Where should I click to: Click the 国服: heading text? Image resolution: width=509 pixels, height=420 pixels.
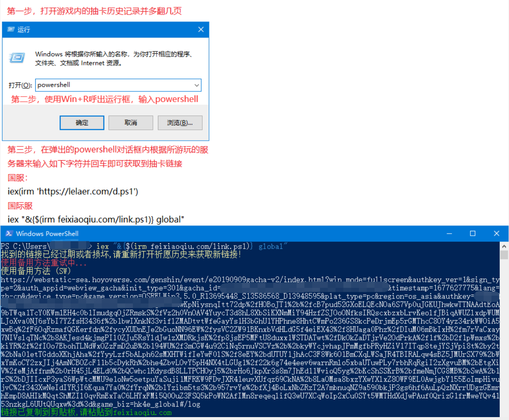[17, 178]
